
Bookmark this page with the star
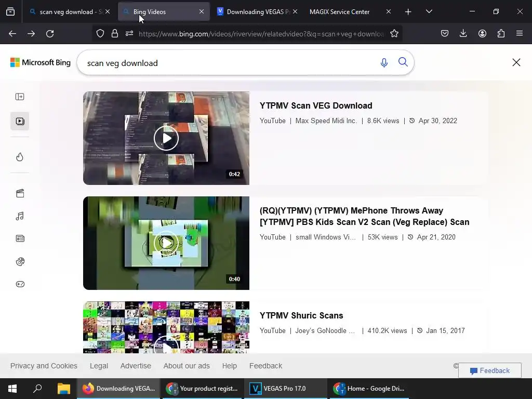[394, 34]
